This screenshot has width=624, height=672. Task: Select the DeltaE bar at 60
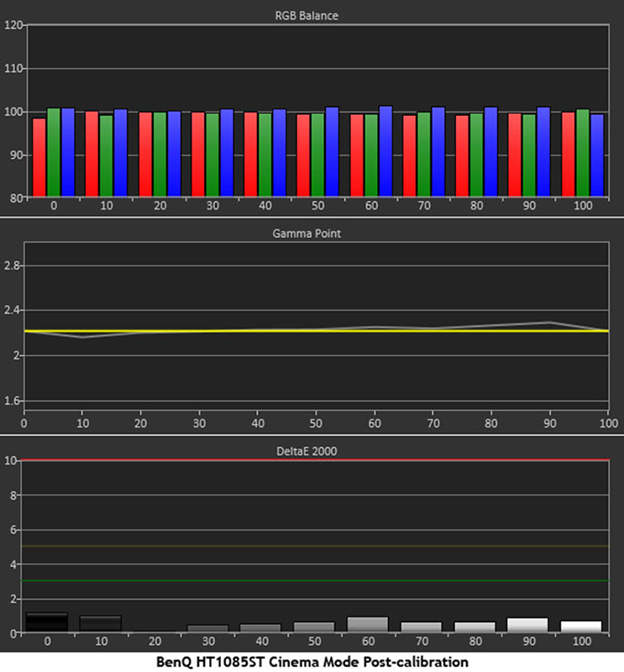click(x=367, y=624)
